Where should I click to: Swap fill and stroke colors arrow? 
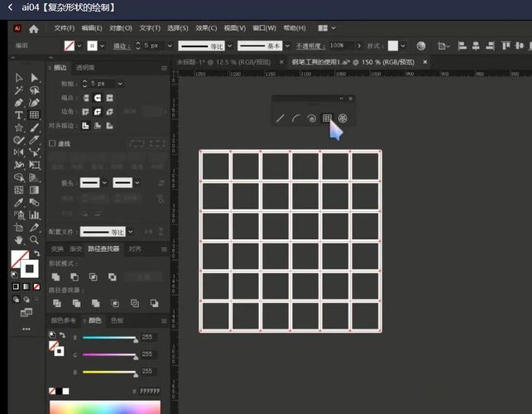[x=36, y=253]
